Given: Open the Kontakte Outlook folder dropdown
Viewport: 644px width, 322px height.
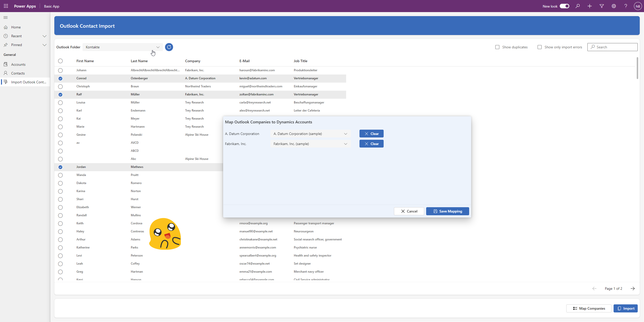Looking at the screenshot, I should pos(123,47).
